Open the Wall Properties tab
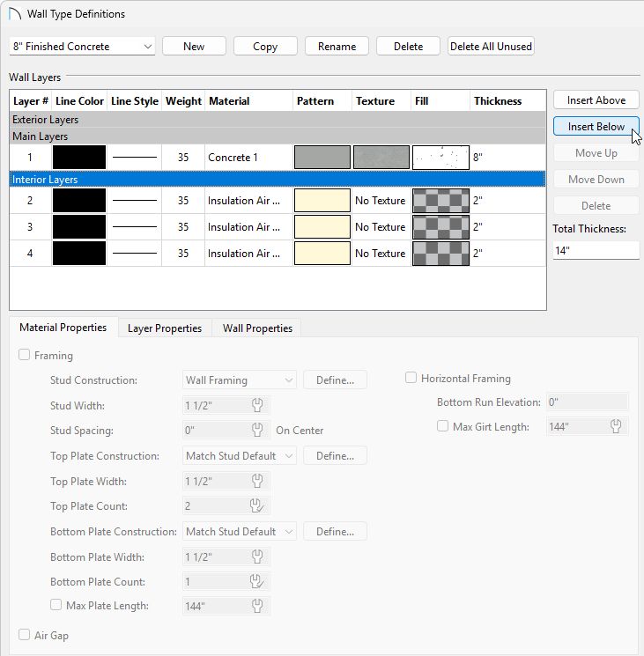This screenshot has width=644, height=656. tap(257, 328)
